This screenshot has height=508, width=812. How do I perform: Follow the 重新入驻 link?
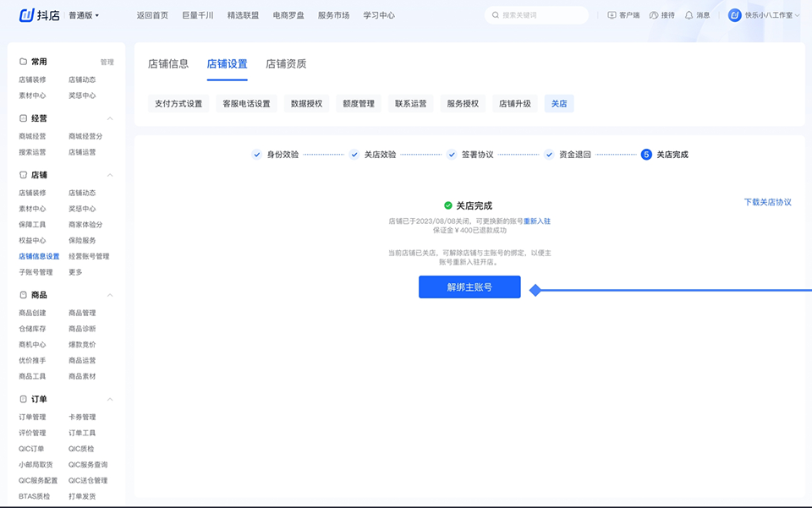tap(536, 221)
